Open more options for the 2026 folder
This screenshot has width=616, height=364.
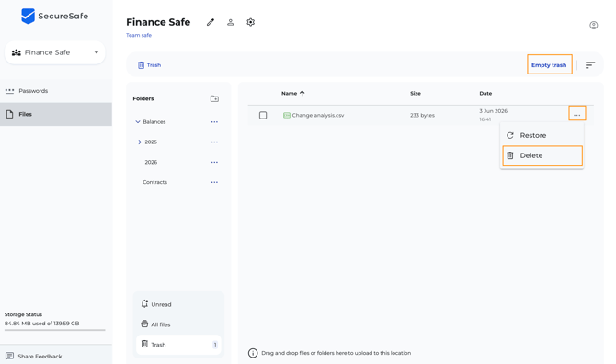(x=214, y=162)
